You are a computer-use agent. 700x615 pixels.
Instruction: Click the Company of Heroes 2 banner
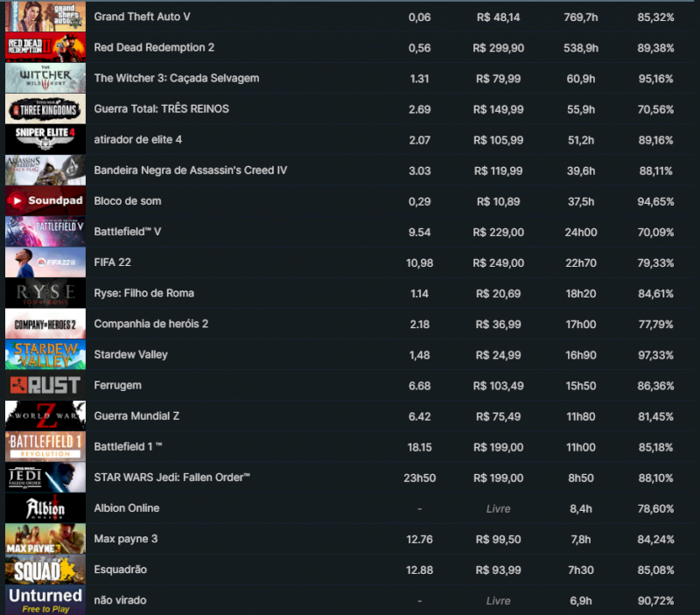point(45,324)
